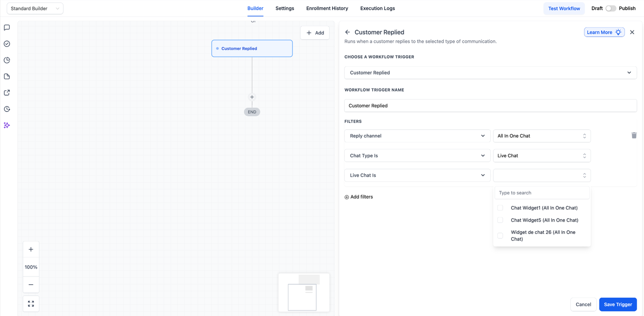Toggle the Draft/Publish switch
This screenshot has width=644, height=316.
610,8
